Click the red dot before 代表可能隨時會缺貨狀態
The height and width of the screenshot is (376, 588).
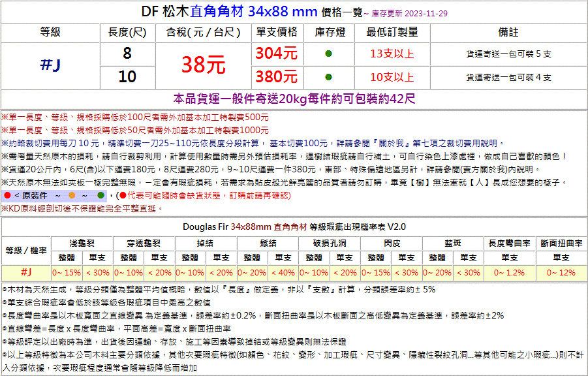[123, 195]
